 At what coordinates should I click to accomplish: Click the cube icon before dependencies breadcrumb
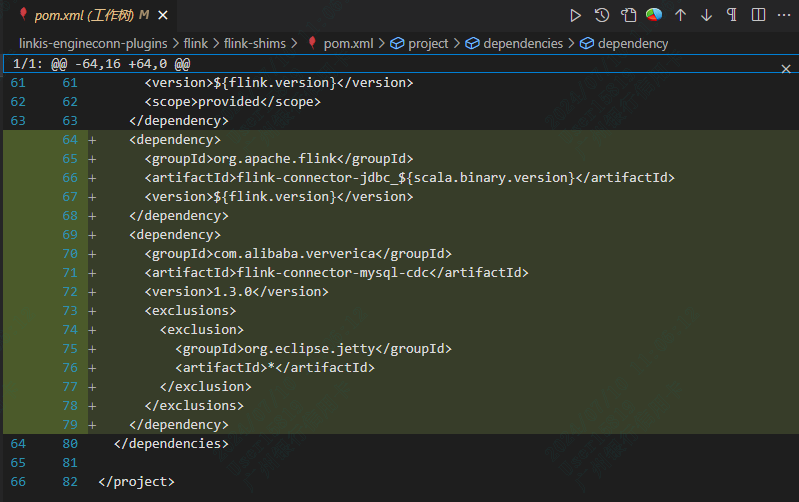(472, 44)
